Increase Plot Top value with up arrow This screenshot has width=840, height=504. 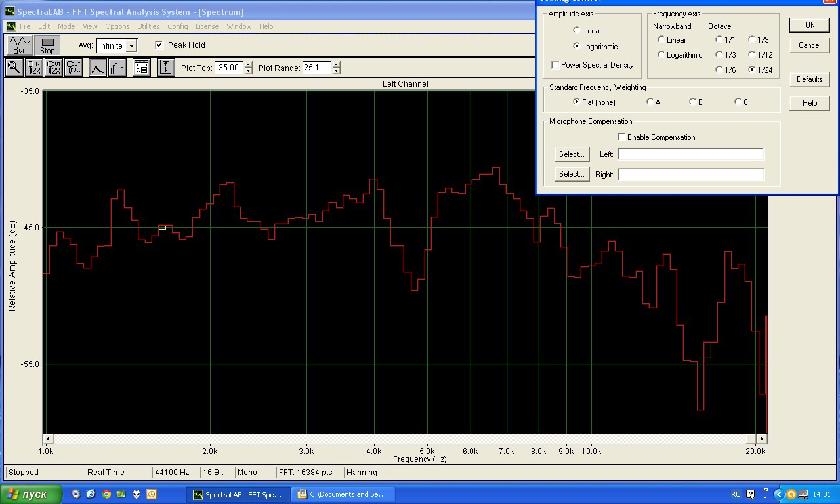(248, 64)
